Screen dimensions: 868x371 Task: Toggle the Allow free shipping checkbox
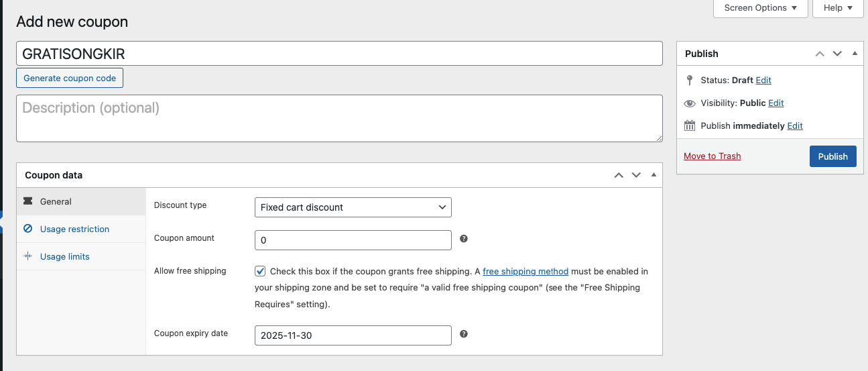pos(260,272)
